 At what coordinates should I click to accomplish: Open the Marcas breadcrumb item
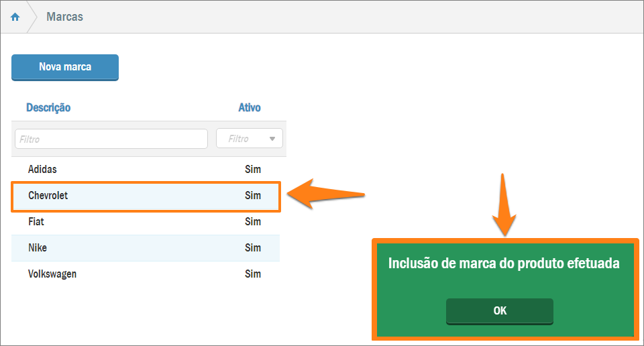(64, 17)
